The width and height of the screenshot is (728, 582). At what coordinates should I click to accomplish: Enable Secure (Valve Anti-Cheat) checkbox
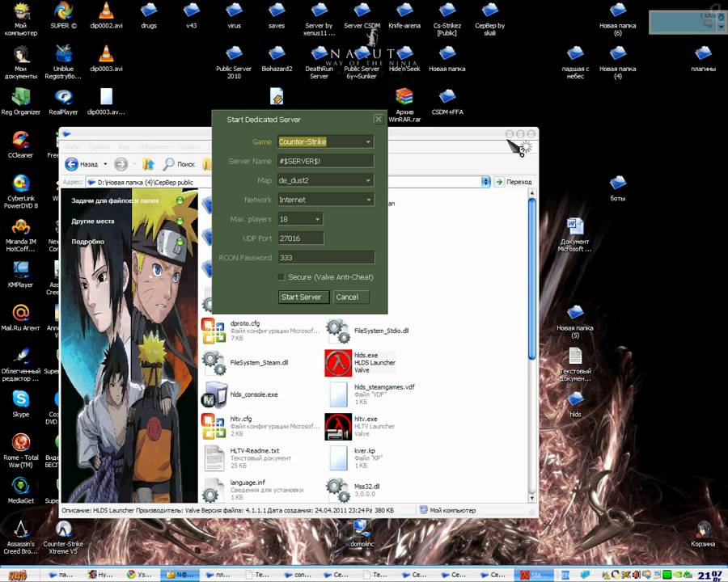coord(281,277)
